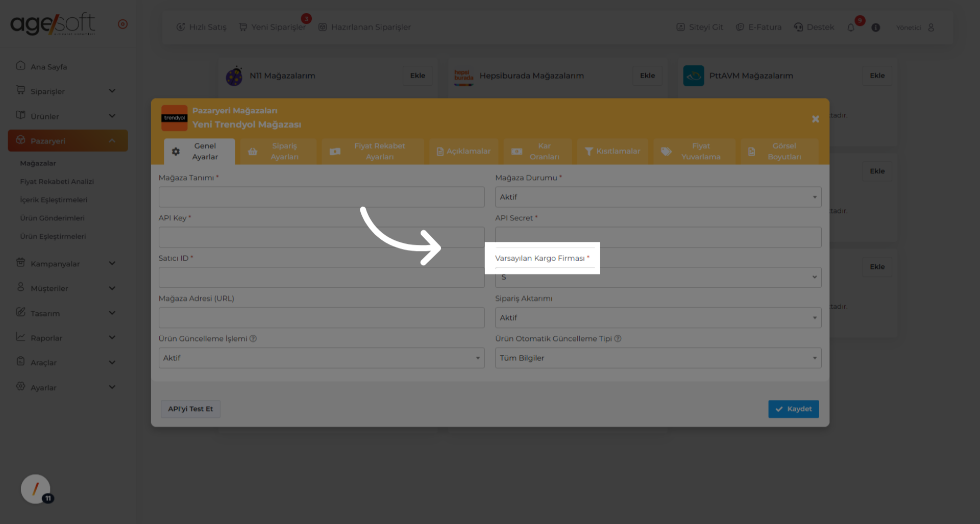This screenshot has height=524, width=980.
Task: Click the Kampanyalar gift icon
Action: [20, 262]
